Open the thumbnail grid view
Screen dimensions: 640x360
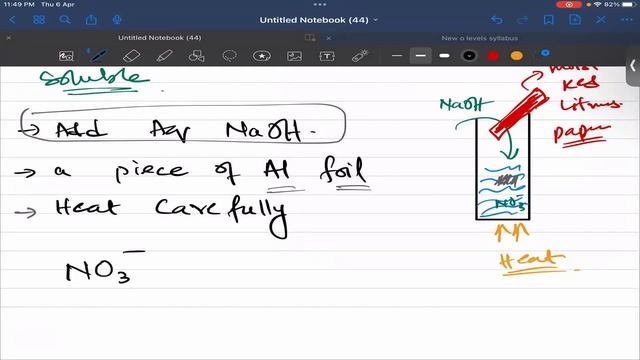pos(39,20)
